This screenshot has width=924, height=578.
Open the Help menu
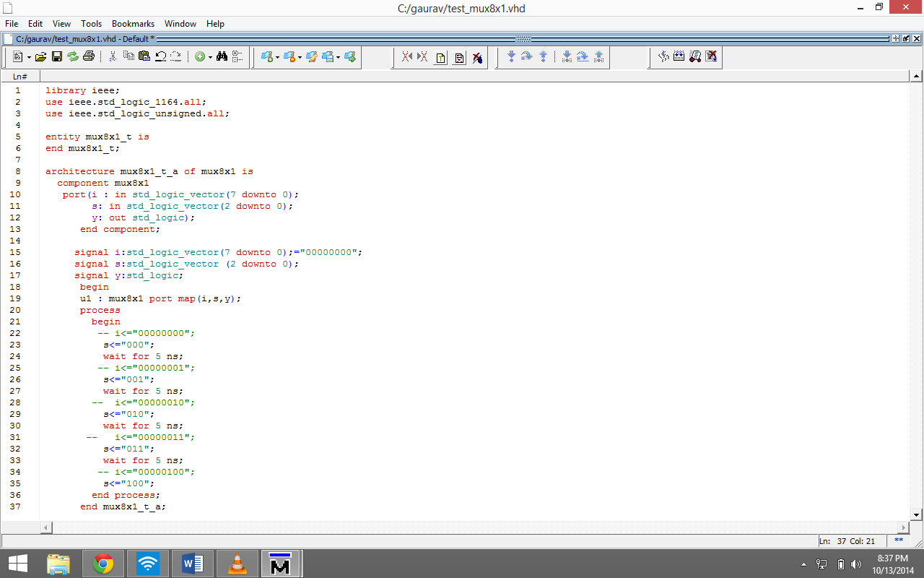pyautogui.click(x=215, y=24)
